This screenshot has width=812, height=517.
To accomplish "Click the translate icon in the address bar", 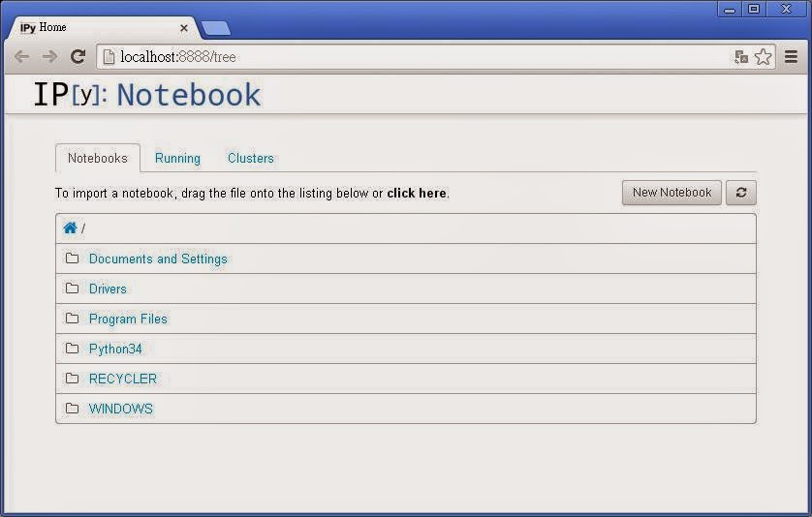I will click(x=741, y=57).
